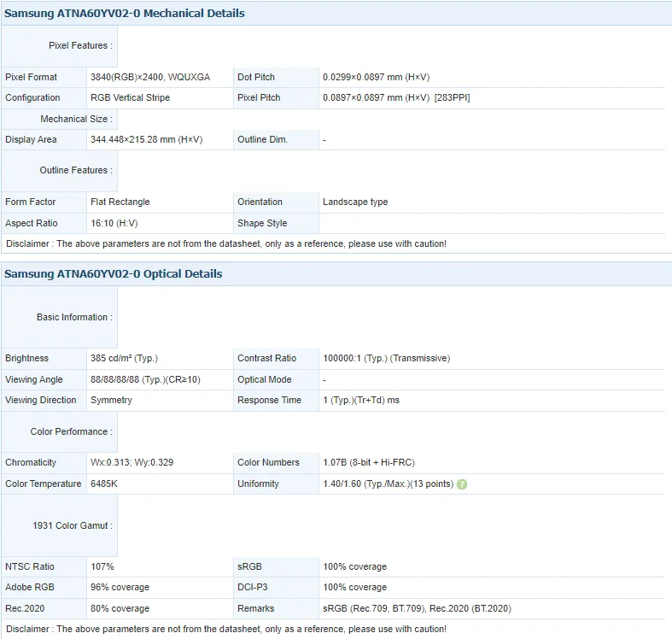Click the DCI-P3 label

click(x=253, y=588)
